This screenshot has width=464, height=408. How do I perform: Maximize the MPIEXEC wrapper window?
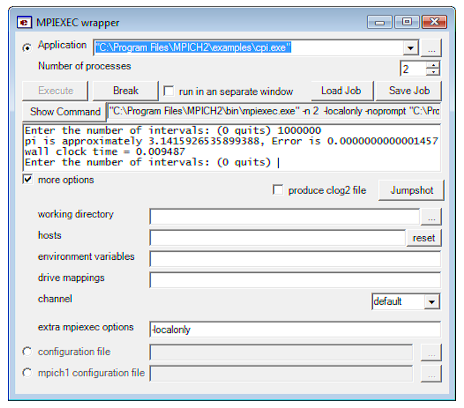pyautogui.click(x=407, y=22)
